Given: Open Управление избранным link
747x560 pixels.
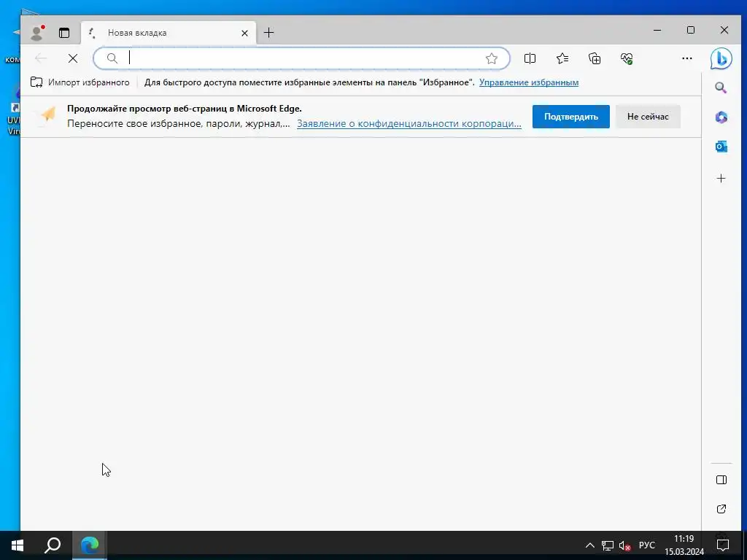Looking at the screenshot, I should (529, 82).
